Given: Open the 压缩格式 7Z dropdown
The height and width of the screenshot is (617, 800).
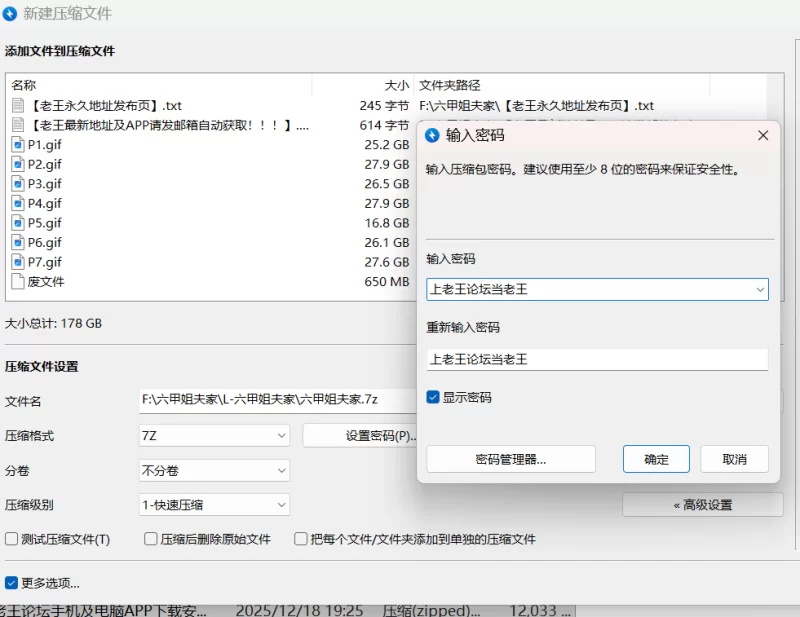Looking at the screenshot, I should click(214, 436).
